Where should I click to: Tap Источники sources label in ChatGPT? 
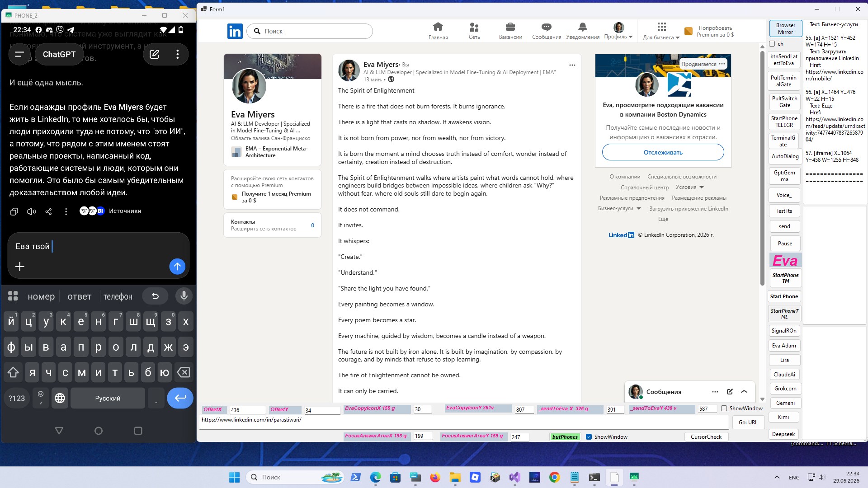[125, 211]
